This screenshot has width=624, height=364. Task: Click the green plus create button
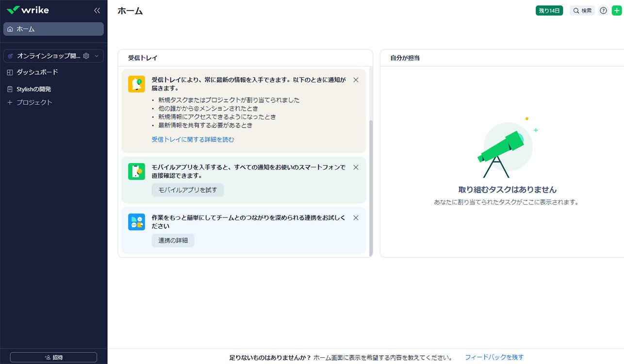pyautogui.click(x=616, y=11)
